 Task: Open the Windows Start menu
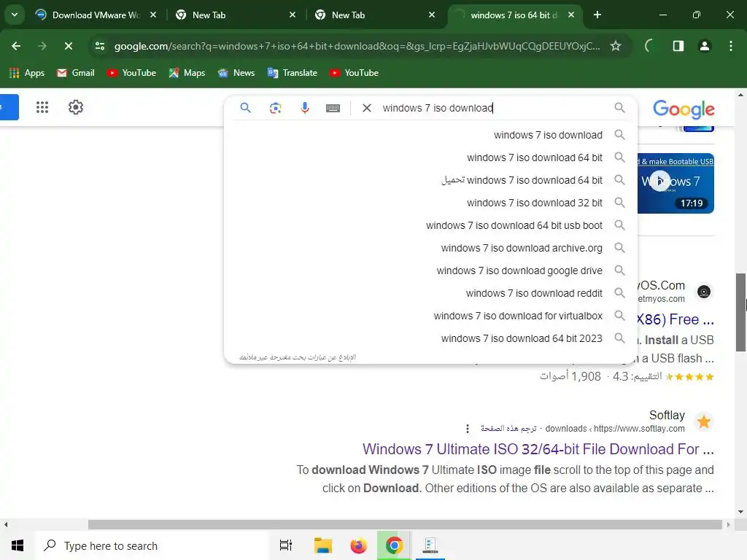[18, 545]
